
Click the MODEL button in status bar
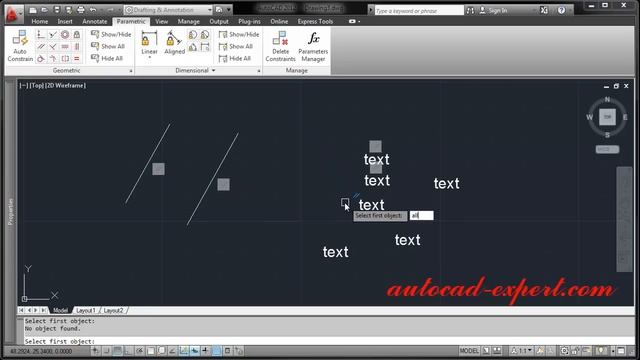click(x=469, y=351)
